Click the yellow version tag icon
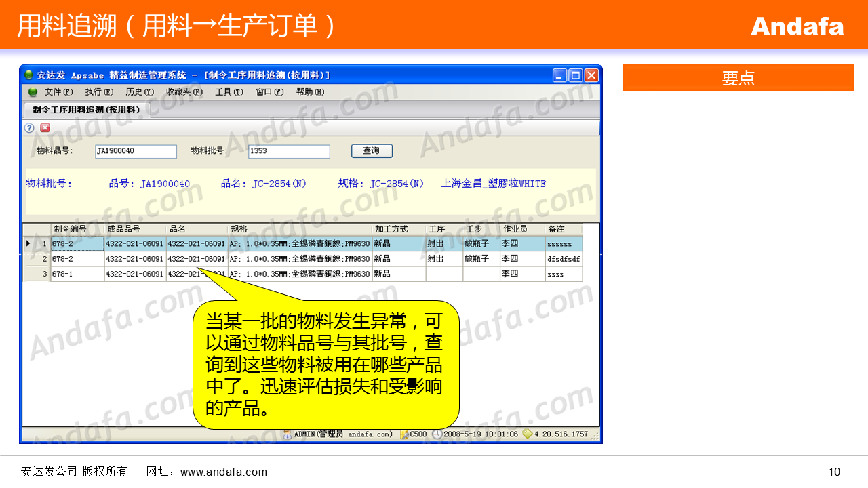 click(527, 434)
